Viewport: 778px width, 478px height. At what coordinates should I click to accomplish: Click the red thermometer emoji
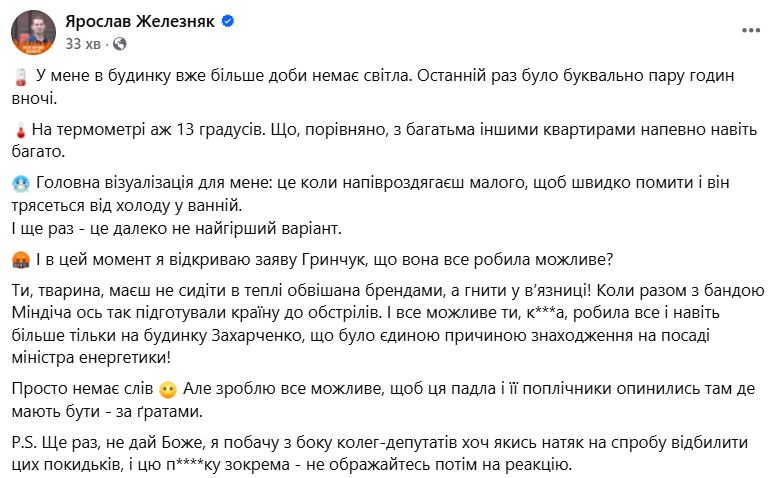pyautogui.click(x=20, y=131)
